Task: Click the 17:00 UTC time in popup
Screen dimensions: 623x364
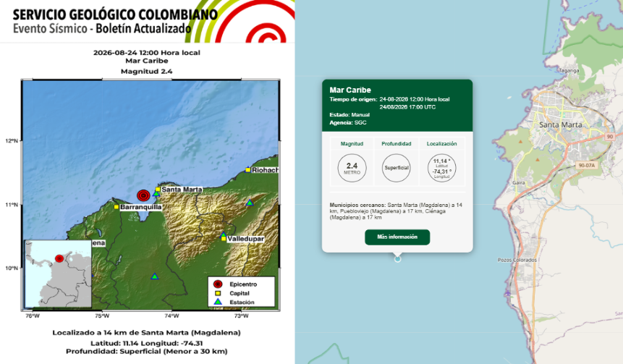Action: click(x=407, y=107)
